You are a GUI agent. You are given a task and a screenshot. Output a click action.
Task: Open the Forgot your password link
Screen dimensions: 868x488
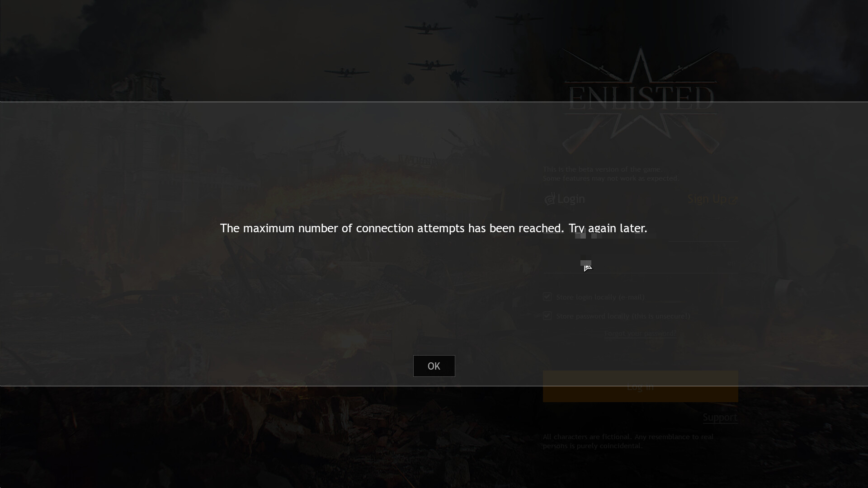pyautogui.click(x=640, y=333)
